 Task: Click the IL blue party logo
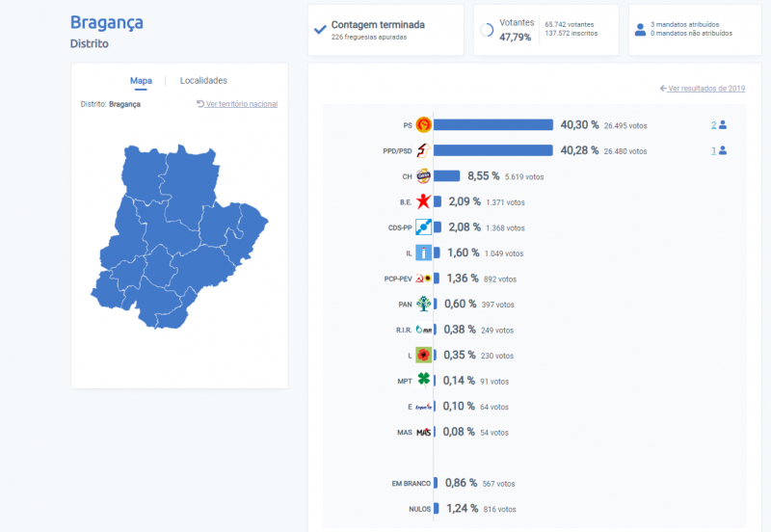pos(423,253)
